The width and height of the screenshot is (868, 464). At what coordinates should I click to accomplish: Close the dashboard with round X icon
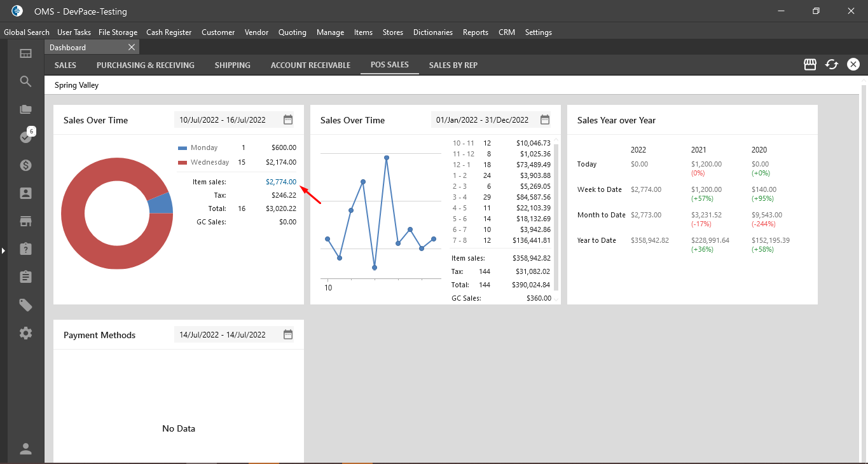853,64
